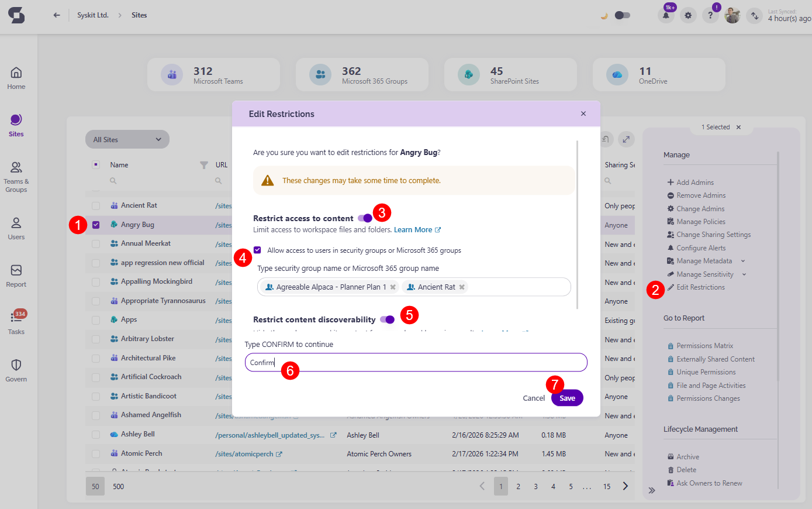Toggle Restrict access to content switch
The height and width of the screenshot is (509, 812).
point(365,218)
